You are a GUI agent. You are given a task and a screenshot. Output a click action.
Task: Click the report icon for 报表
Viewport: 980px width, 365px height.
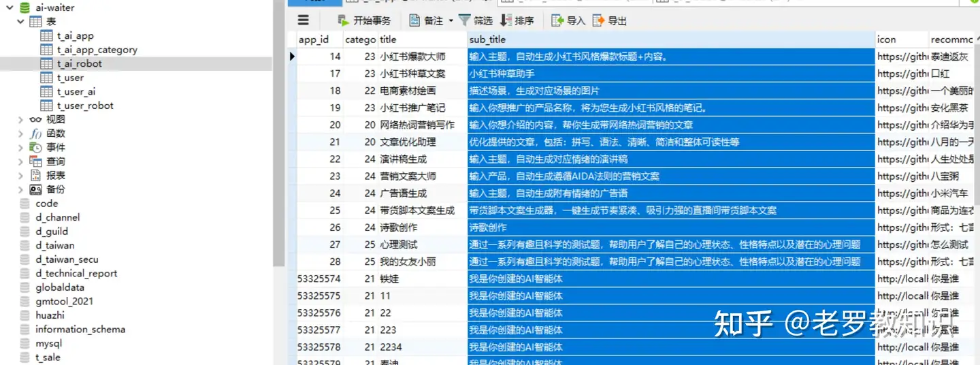[35, 175]
